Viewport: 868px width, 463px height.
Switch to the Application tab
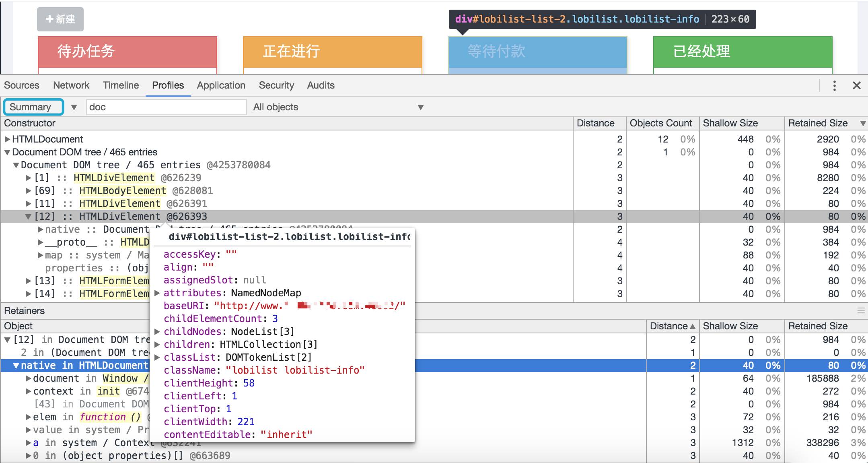(x=221, y=85)
